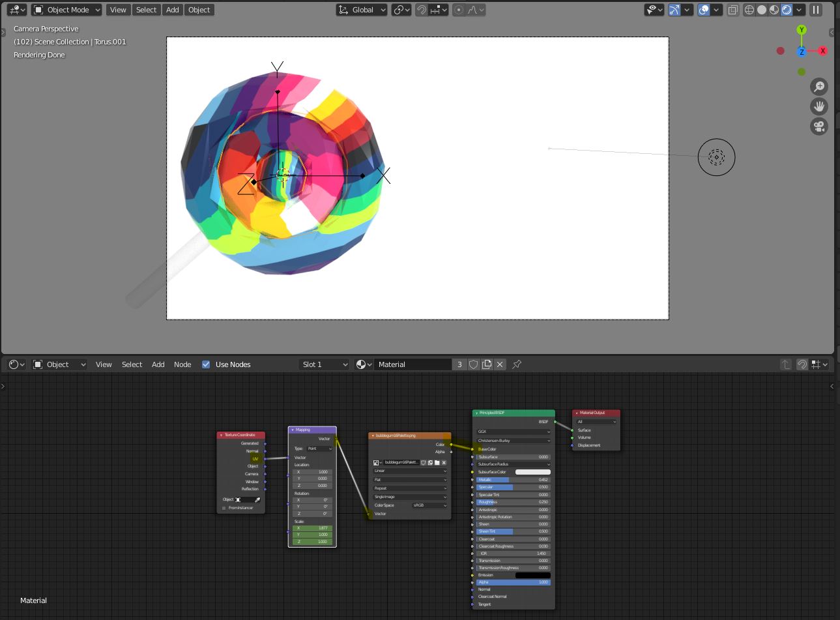
Task: Unlink the material using the X icon
Action: coord(500,364)
